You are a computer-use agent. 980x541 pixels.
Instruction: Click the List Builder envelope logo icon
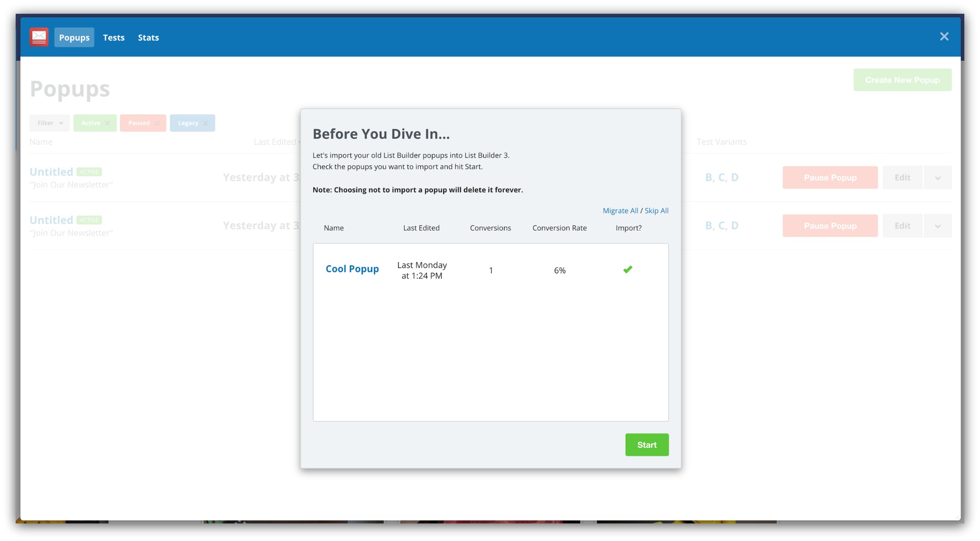[39, 37]
